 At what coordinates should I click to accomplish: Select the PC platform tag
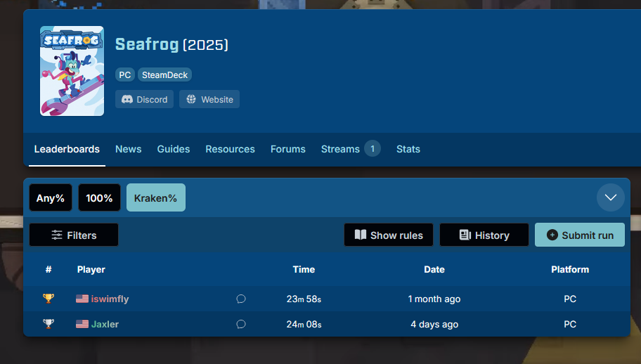[x=124, y=74]
